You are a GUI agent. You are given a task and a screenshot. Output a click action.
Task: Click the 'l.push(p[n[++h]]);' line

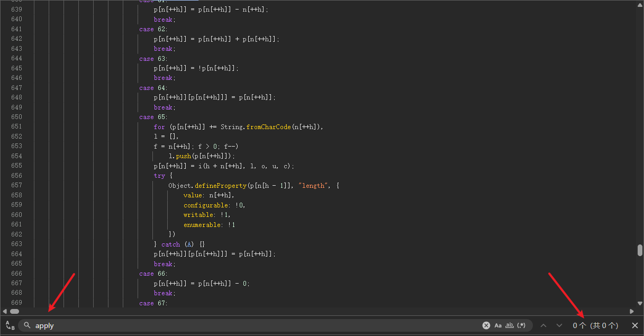[x=202, y=156]
